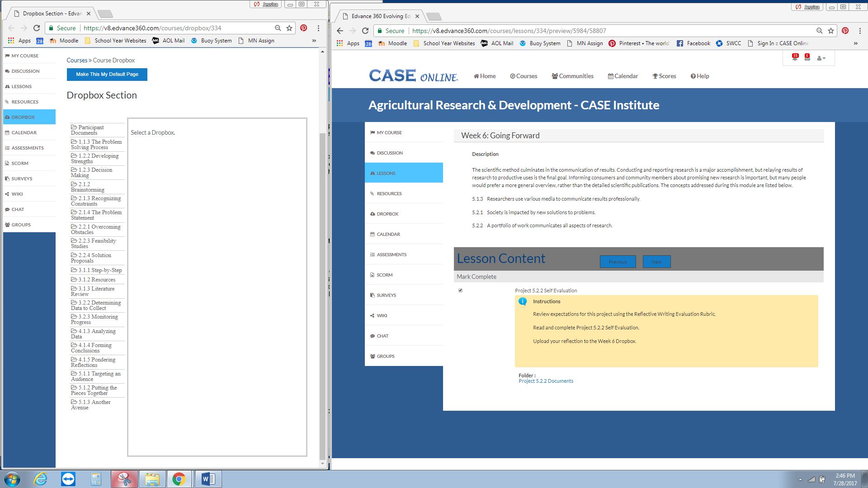The image size is (868, 488).
Task: Click the Pinterest extension icon in the right browser
Action: click(845, 31)
